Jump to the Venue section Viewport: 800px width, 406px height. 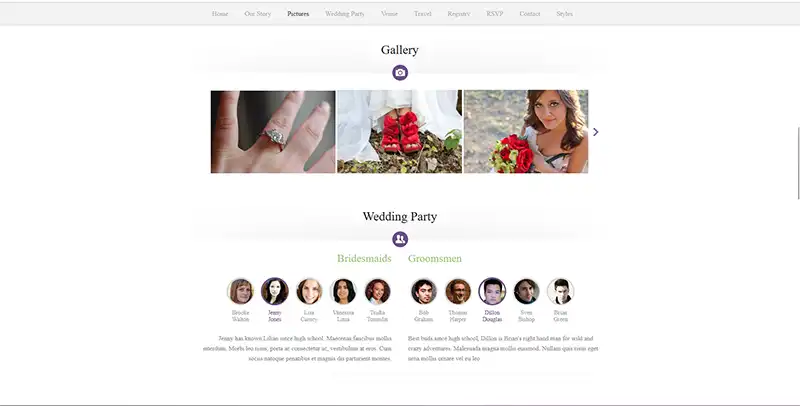click(x=389, y=14)
